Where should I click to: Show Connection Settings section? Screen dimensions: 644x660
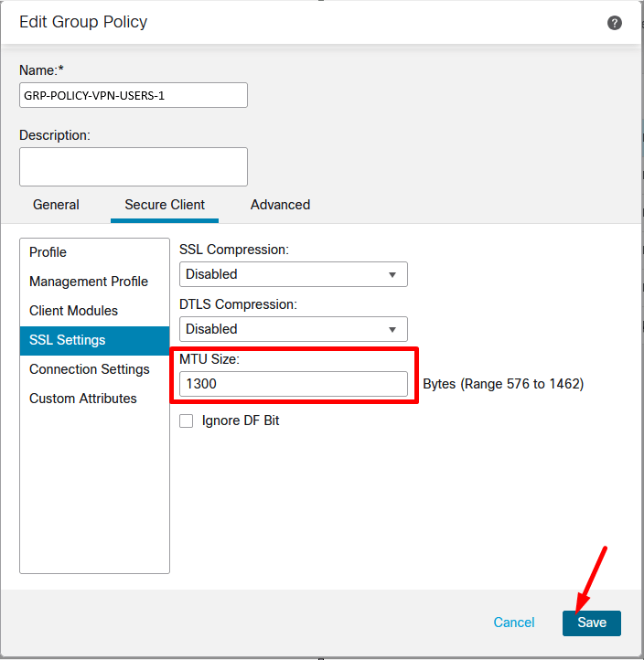[x=90, y=369]
